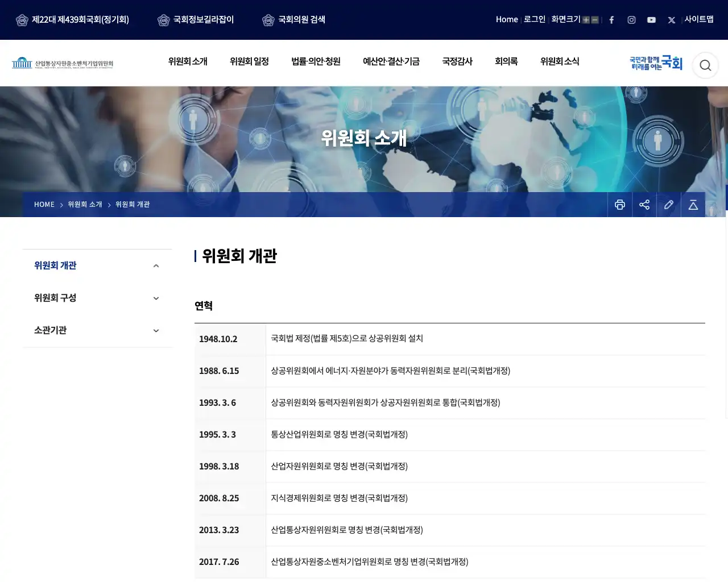Click the committee logo at top left

point(63,63)
